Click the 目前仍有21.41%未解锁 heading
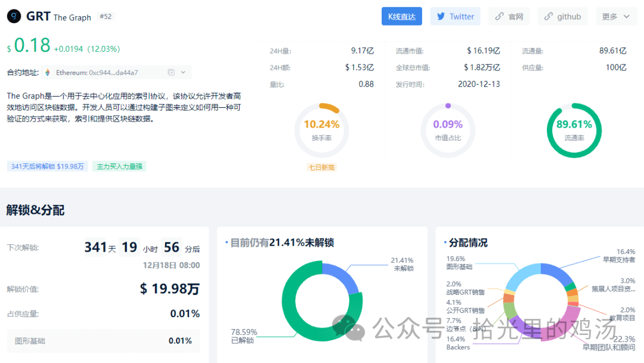Screen dimensions: 644x363 pos(282,243)
